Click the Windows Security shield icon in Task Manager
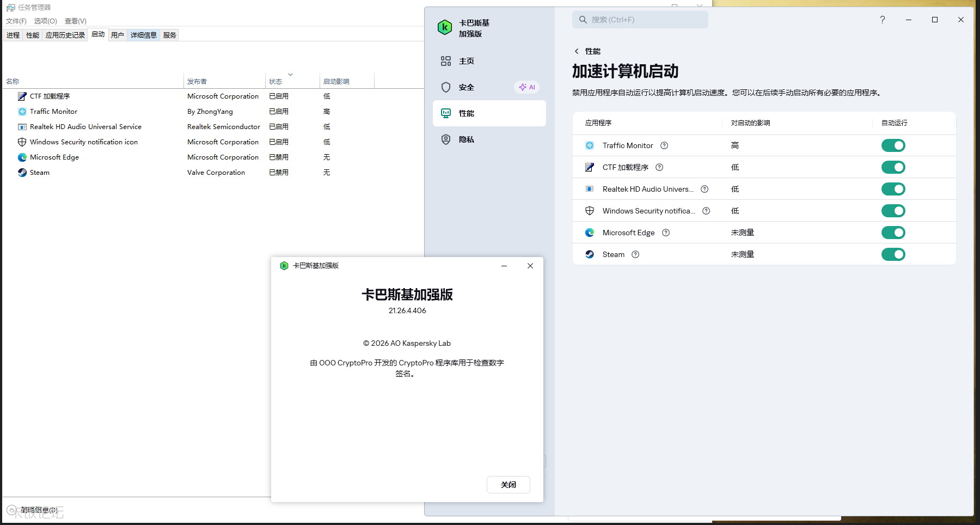980x525 pixels. (22, 142)
